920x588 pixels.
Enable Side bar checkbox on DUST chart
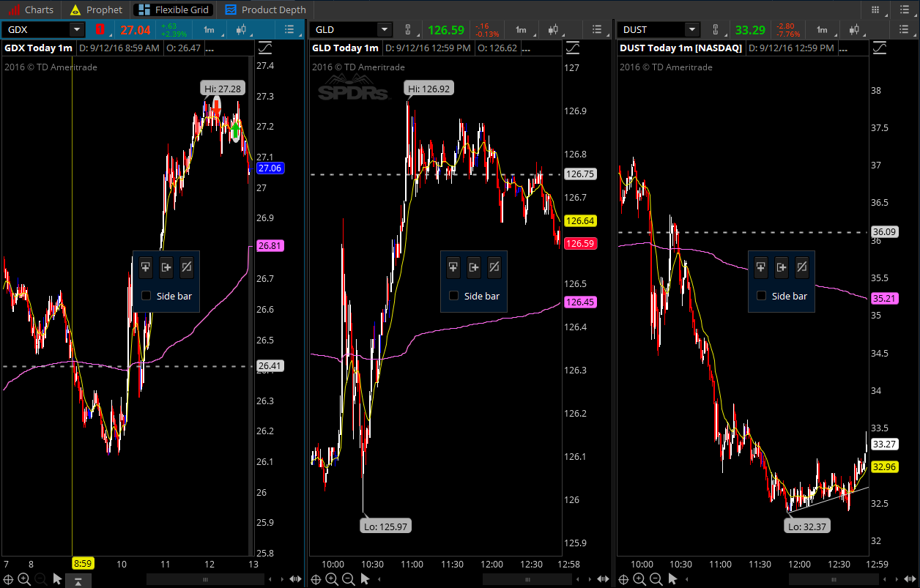pyautogui.click(x=761, y=296)
